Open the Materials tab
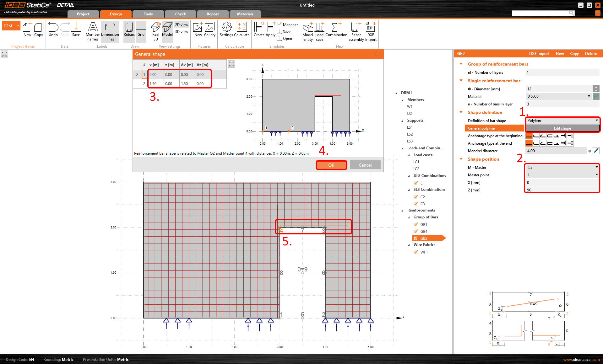The height and width of the screenshot is (364, 603). click(x=245, y=14)
